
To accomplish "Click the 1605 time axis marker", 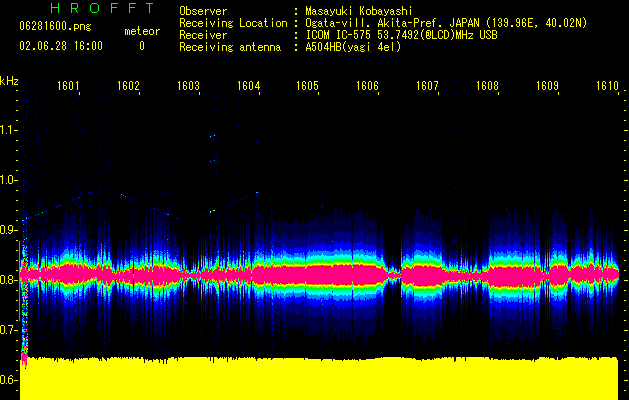I will [x=308, y=86].
